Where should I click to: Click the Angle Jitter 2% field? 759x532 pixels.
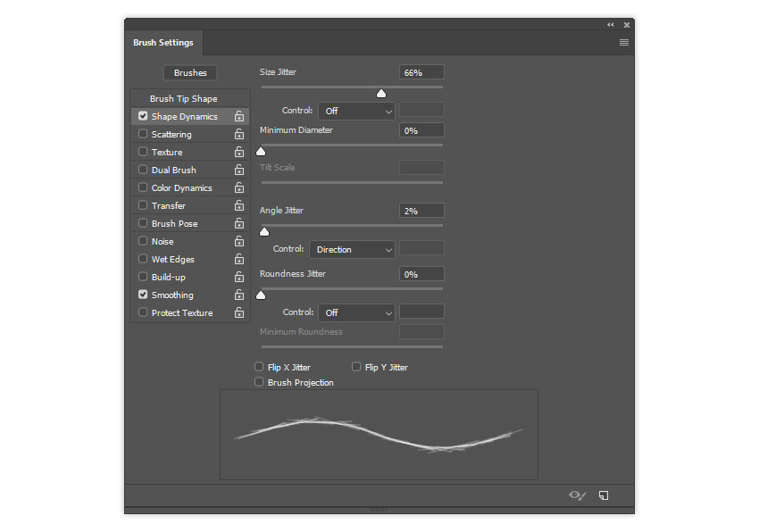coord(421,211)
